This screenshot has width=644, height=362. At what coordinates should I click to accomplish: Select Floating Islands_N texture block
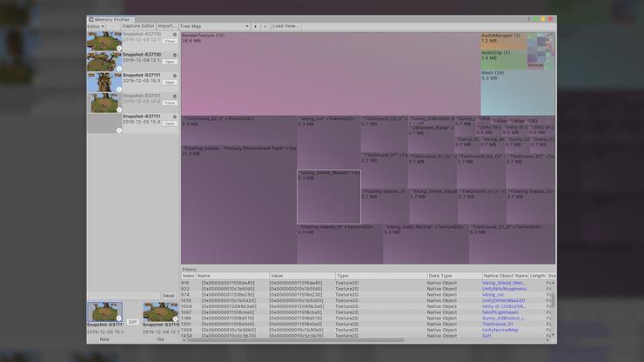click(x=339, y=244)
